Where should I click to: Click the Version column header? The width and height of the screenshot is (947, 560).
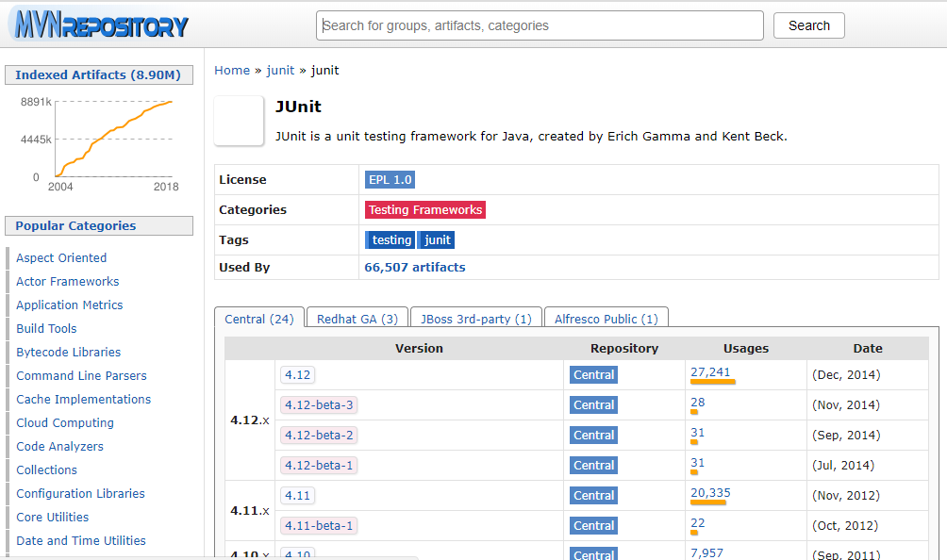[419, 348]
